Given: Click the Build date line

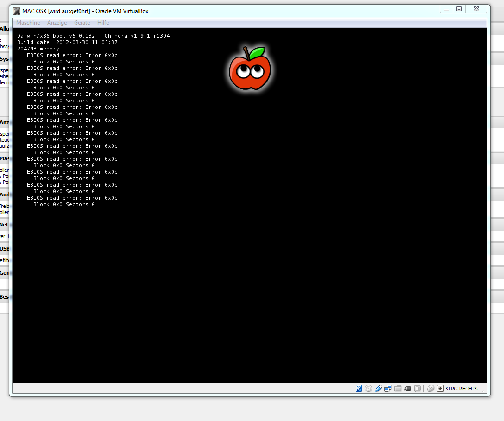Looking at the screenshot, I should click(68, 42).
